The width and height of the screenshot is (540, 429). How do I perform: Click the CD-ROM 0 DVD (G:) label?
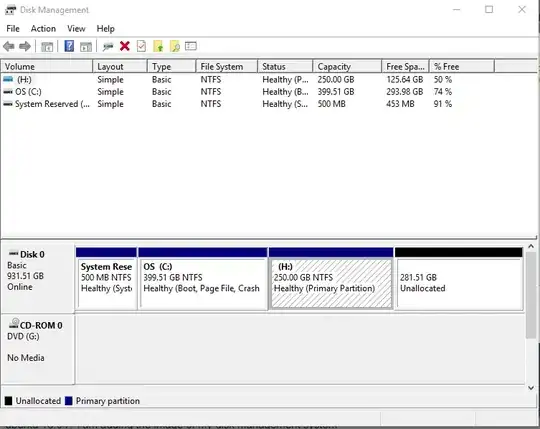(38, 348)
